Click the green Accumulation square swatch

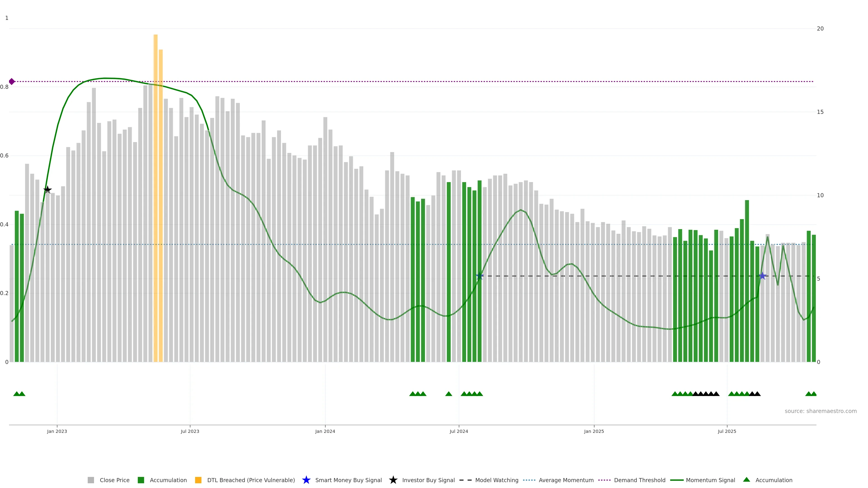coord(141,480)
